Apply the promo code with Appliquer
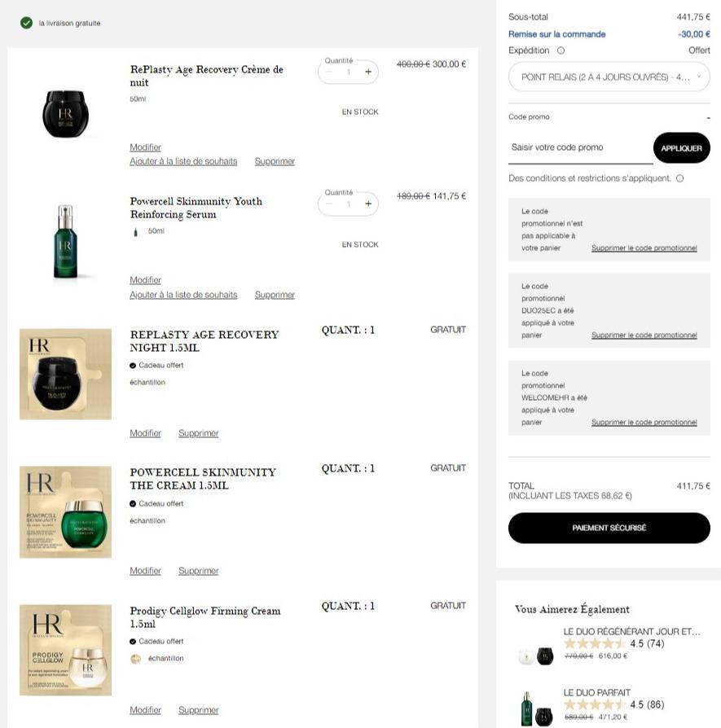 682,148
